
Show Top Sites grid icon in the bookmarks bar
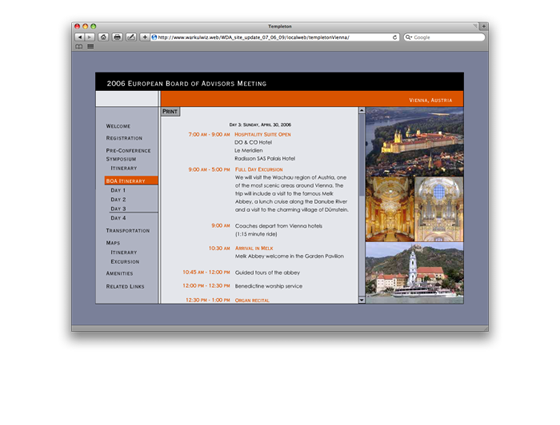point(90,46)
